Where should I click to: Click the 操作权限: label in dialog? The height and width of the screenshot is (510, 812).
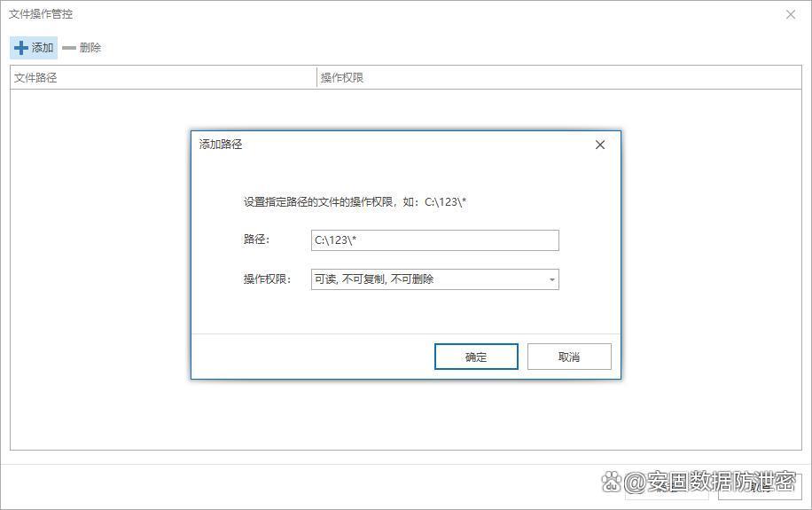(x=267, y=279)
